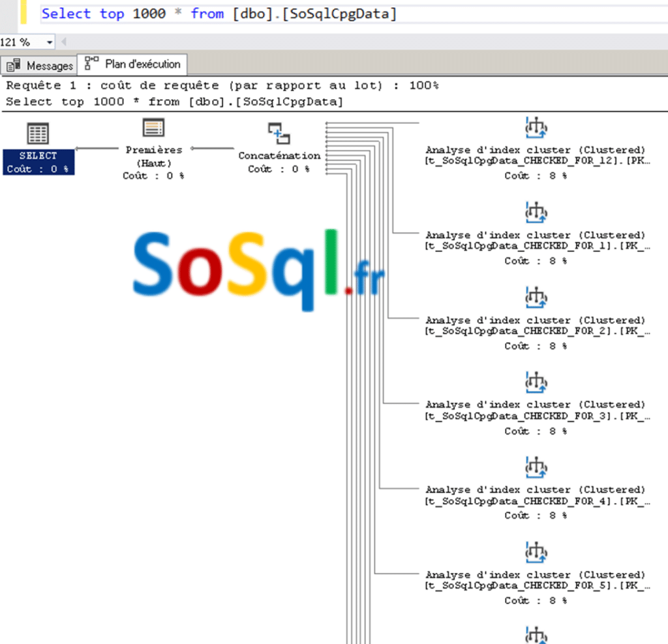668x644 pixels.
Task: Switch to the Messages tab
Action: pos(40,65)
